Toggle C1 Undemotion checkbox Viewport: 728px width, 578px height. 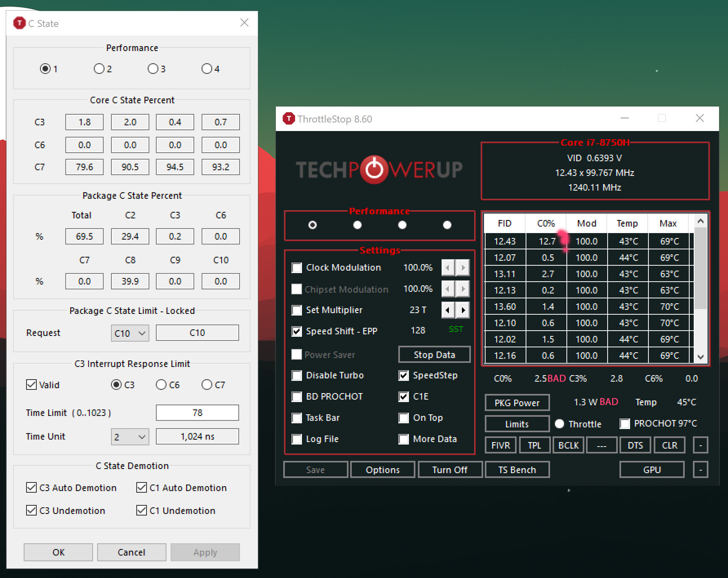pyautogui.click(x=142, y=510)
